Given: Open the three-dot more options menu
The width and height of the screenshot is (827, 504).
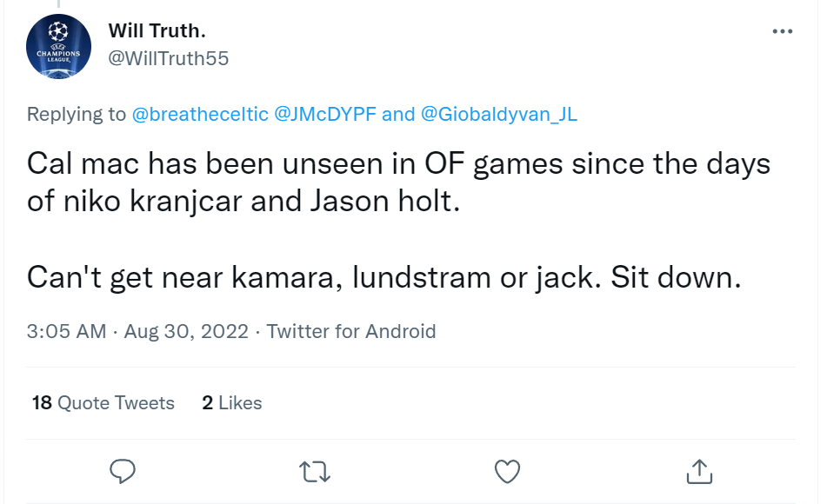Looking at the screenshot, I should 782,31.
